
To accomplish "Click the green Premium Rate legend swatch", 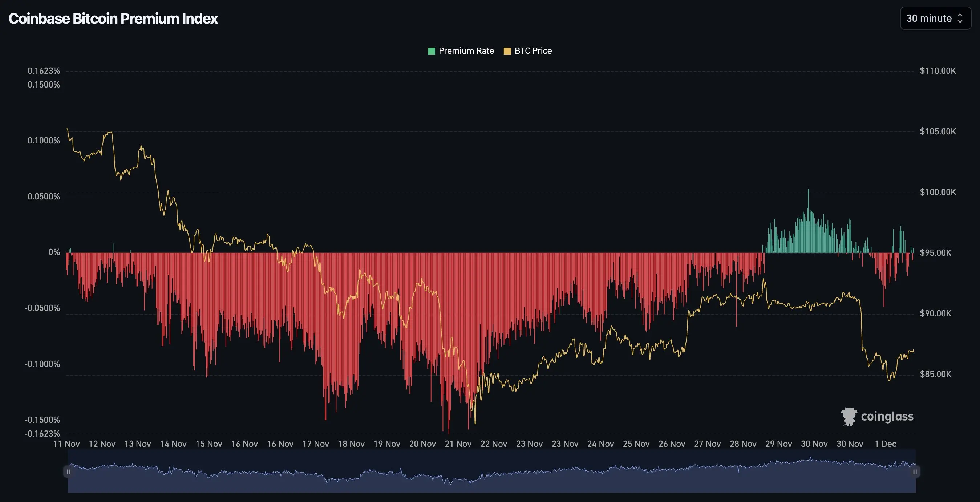I will click(x=432, y=51).
